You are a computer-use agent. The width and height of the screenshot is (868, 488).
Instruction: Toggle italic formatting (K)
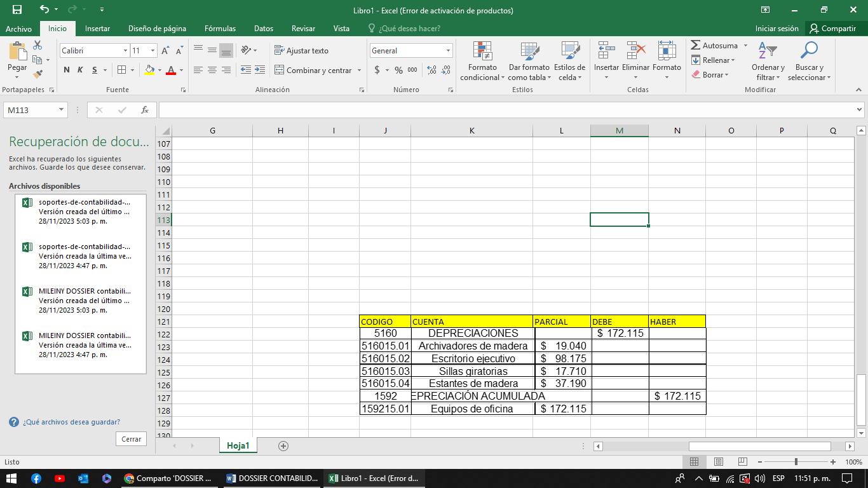(x=80, y=70)
